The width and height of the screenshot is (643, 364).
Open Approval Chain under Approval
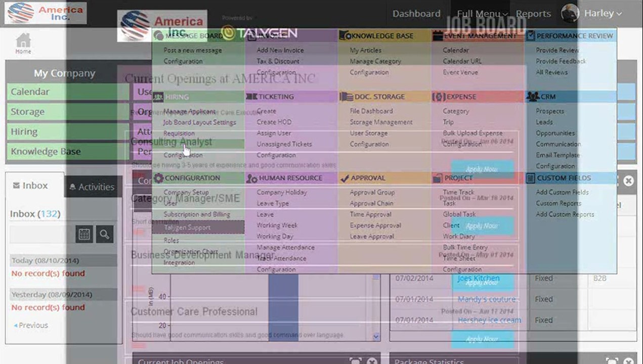click(x=371, y=203)
